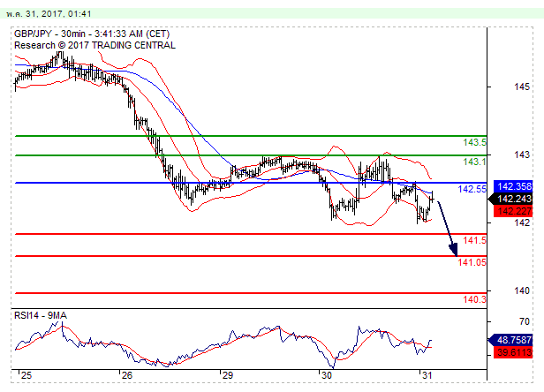Click the red 141.05 support label

[472, 262]
